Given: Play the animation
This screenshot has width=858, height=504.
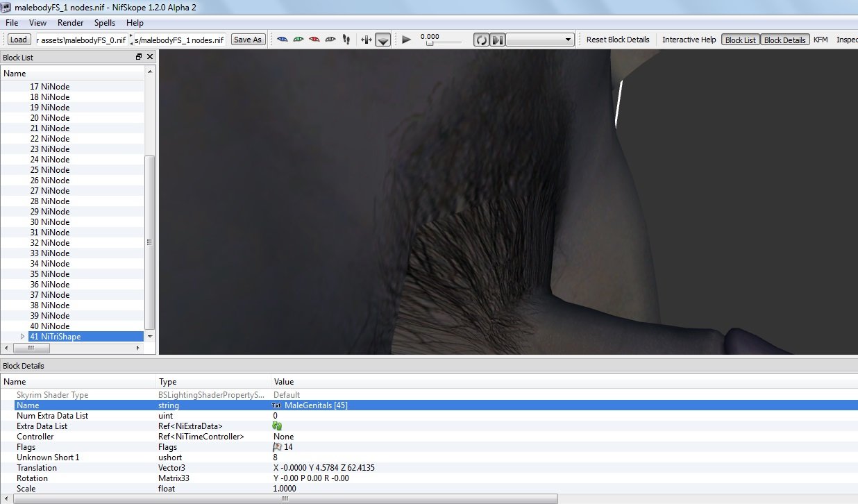Looking at the screenshot, I should click(x=407, y=40).
